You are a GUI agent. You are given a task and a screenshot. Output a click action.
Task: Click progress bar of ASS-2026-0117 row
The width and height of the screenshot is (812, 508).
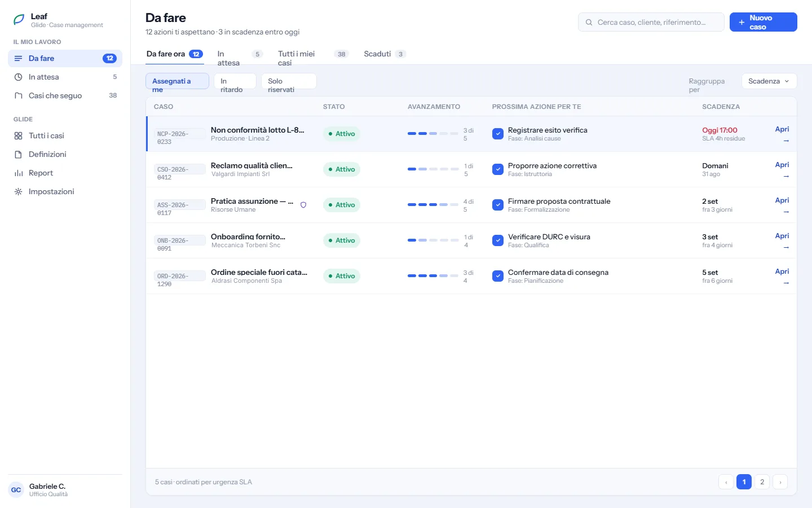coord(433,205)
